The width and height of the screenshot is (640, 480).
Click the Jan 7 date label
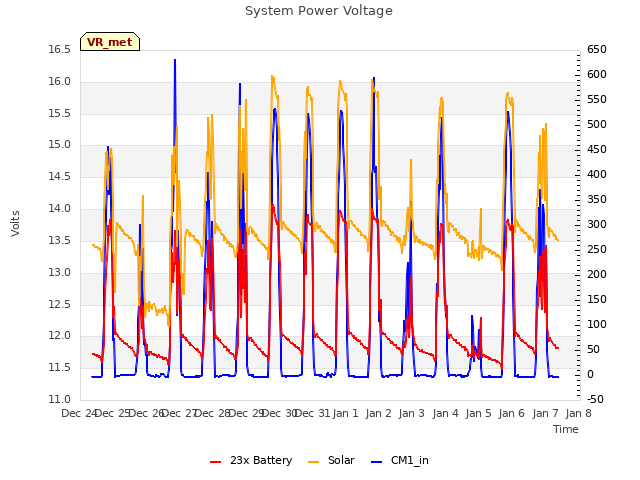(x=545, y=413)
